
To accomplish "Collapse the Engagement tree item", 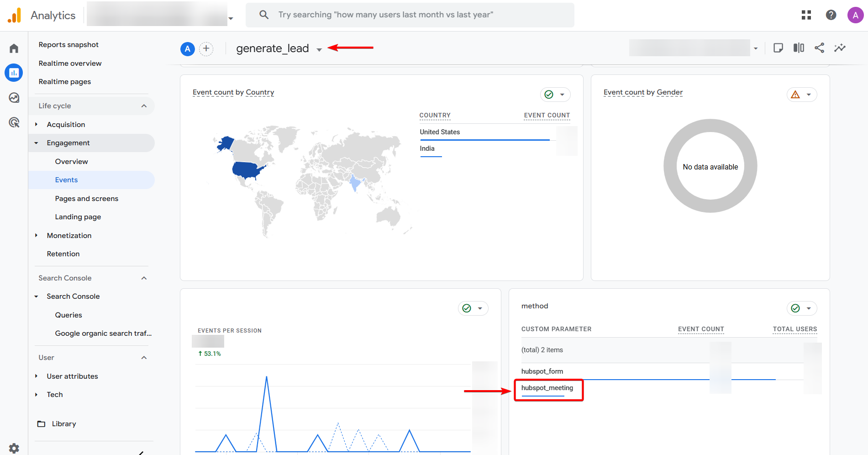I will tap(36, 143).
